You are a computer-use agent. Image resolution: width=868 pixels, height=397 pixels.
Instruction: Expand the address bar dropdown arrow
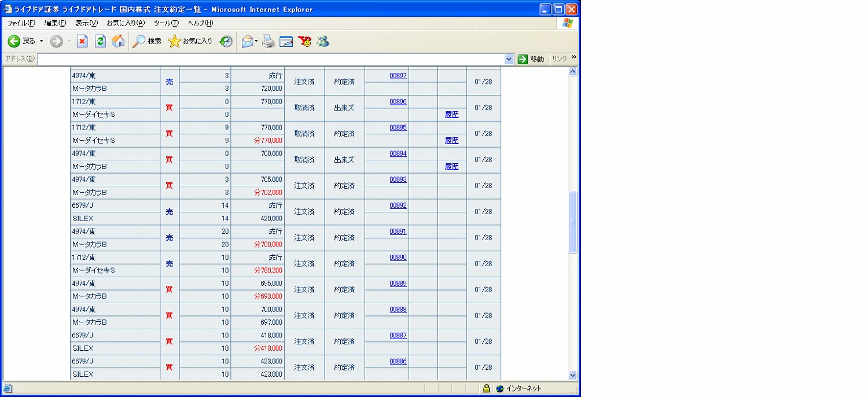click(509, 59)
